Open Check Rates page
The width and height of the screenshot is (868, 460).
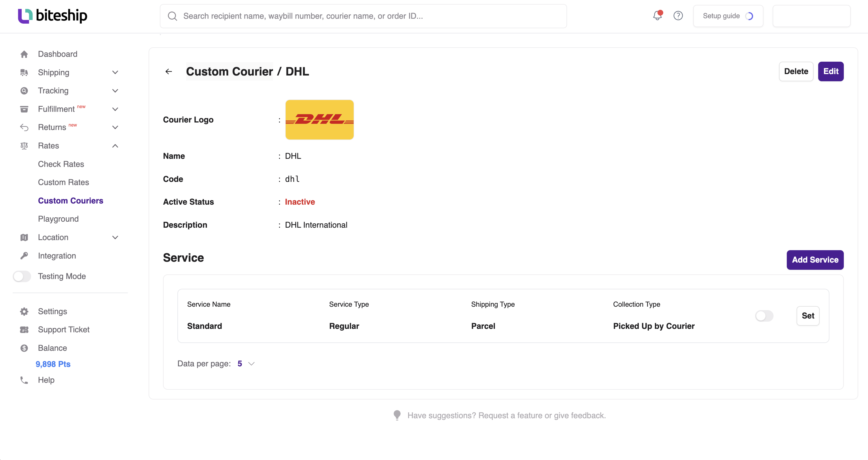(x=61, y=164)
